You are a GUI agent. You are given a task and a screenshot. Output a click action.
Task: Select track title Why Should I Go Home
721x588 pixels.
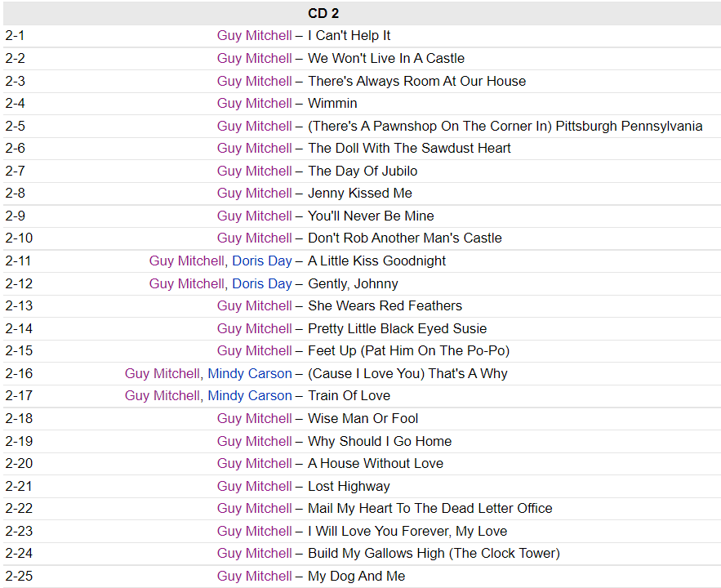380,441
